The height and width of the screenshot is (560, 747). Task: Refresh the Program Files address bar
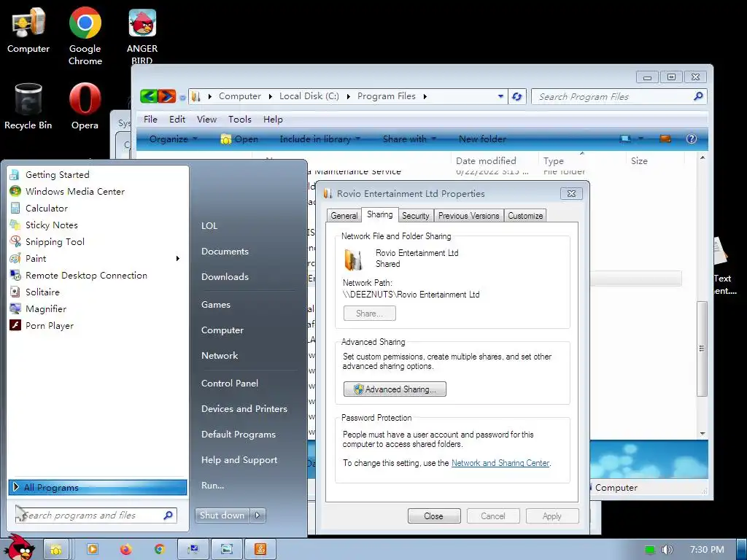pyautogui.click(x=517, y=97)
